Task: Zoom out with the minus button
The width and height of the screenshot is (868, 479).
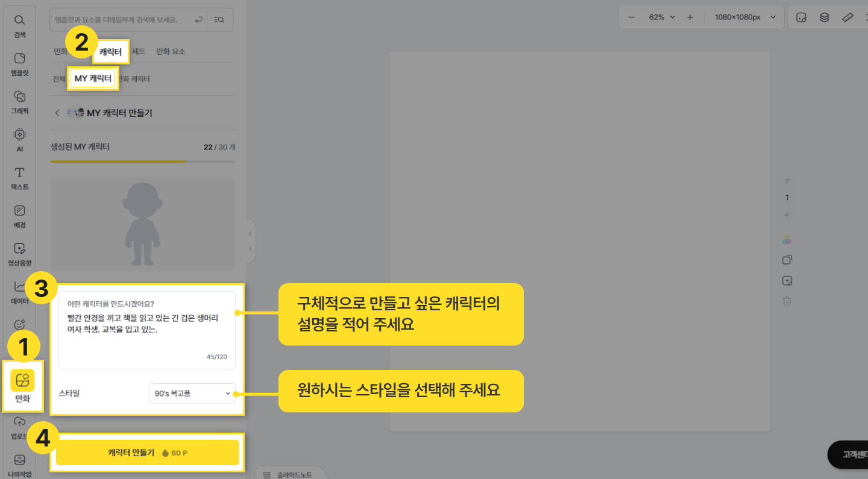Action: [632, 17]
